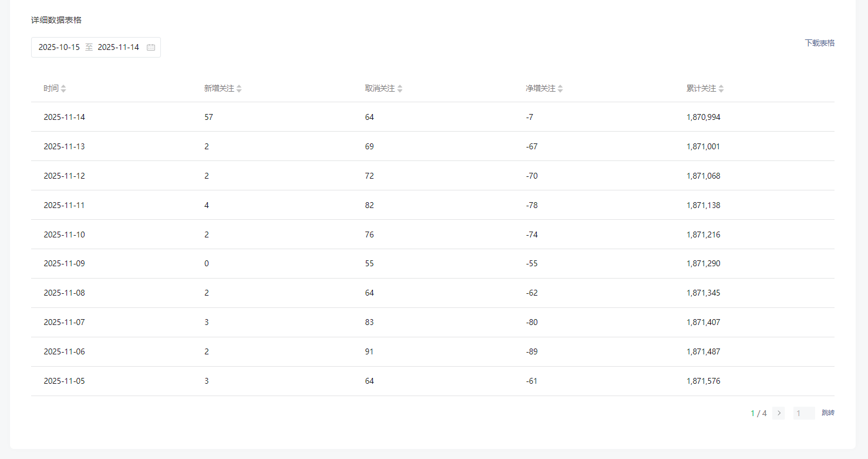Click the 1 / 4 page indicator
The height and width of the screenshot is (459, 868).
coord(758,413)
